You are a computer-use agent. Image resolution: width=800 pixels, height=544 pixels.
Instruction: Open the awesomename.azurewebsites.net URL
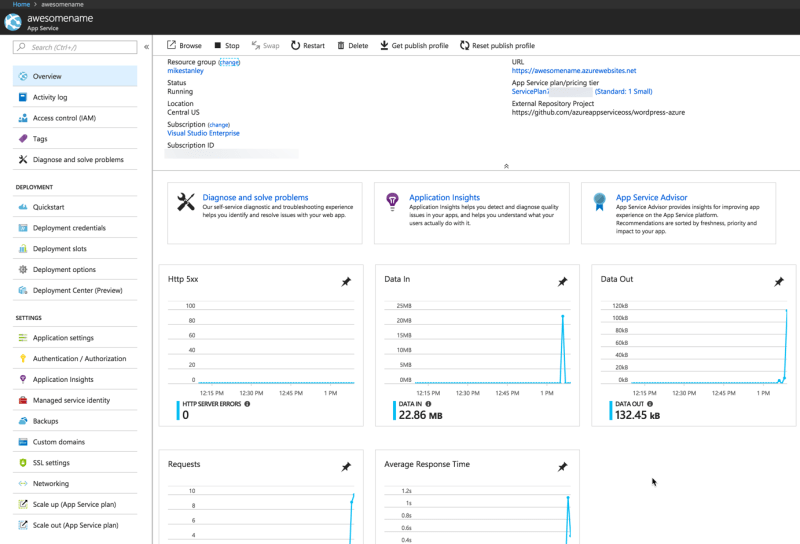tap(573, 71)
